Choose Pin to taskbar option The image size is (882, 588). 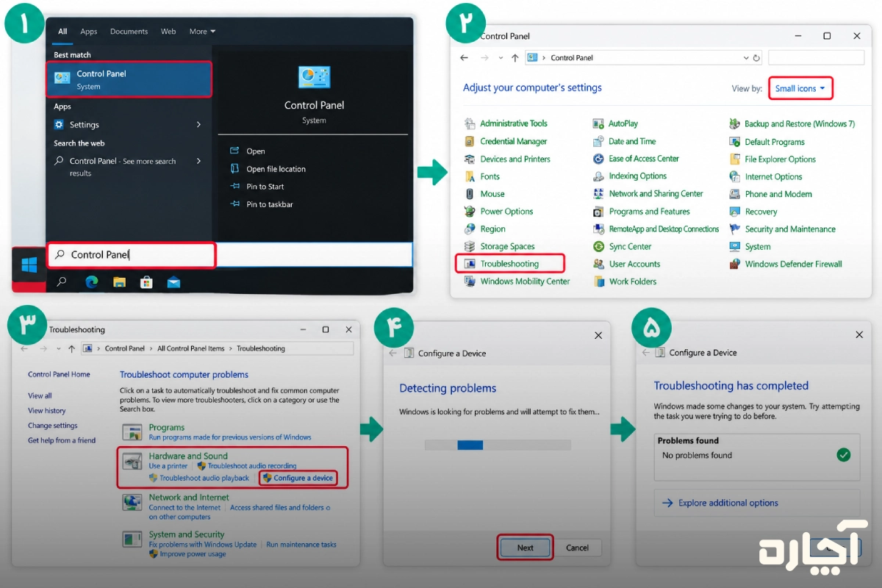point(270,204)
